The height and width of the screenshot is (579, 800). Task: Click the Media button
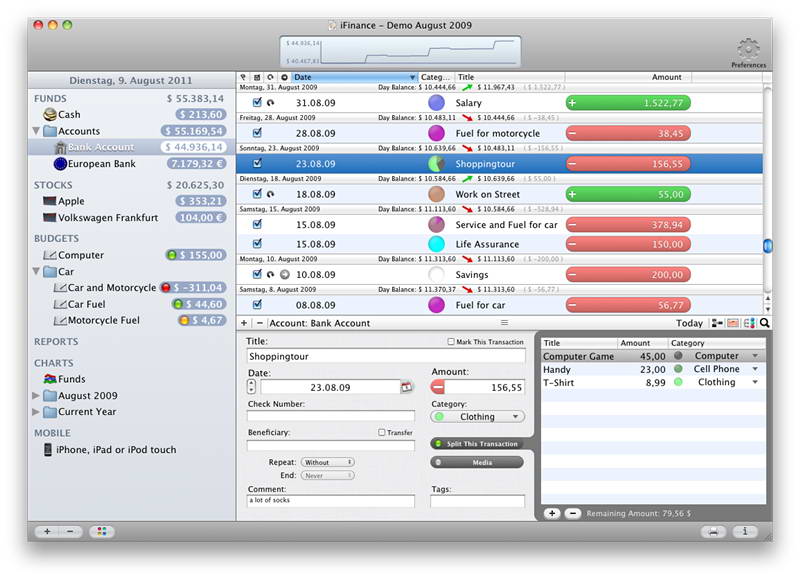[478, 462]
